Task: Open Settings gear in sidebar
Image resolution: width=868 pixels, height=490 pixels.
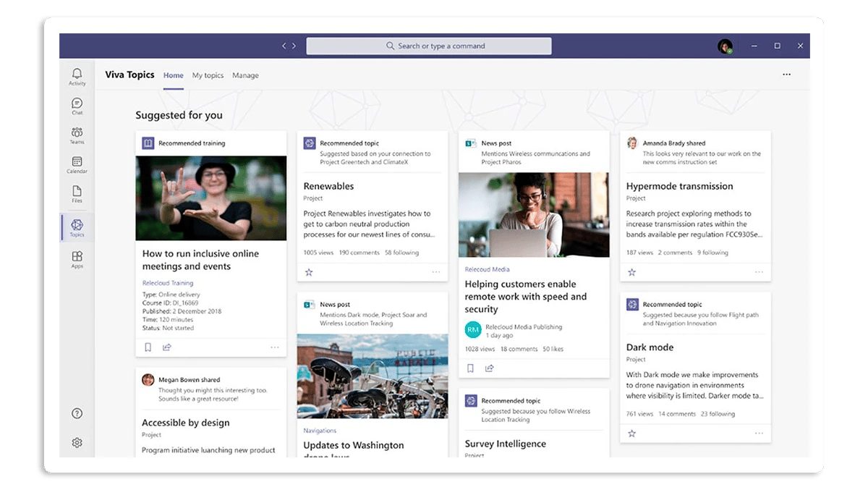Action: pyautogui.click(x=77, y=443)
